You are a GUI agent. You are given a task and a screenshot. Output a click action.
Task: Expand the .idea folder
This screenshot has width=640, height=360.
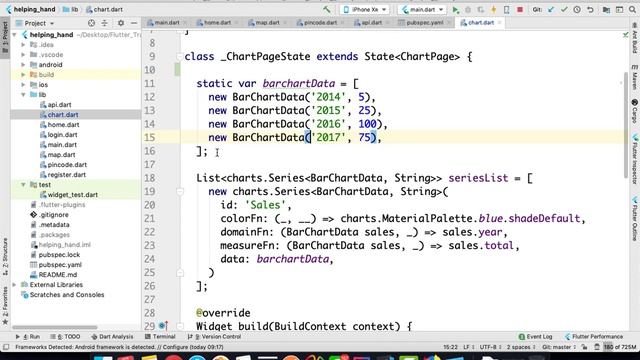click(x=23, y=44)
